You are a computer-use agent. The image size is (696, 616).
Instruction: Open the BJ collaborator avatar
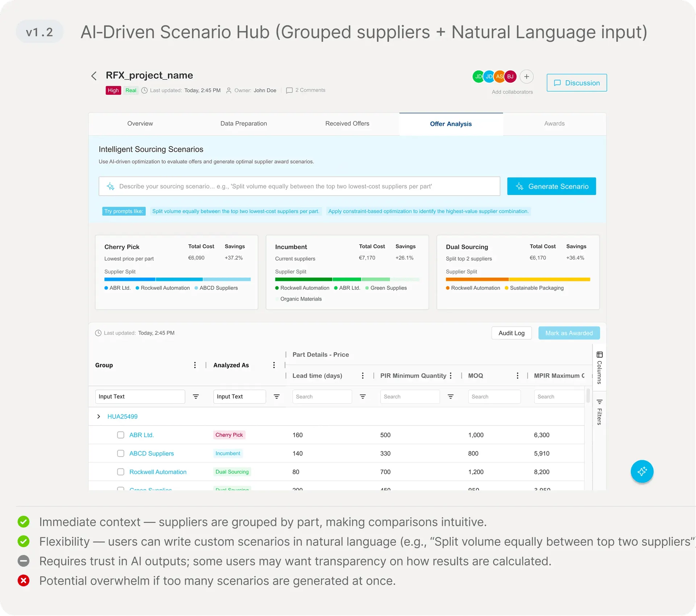click(510, 77)
